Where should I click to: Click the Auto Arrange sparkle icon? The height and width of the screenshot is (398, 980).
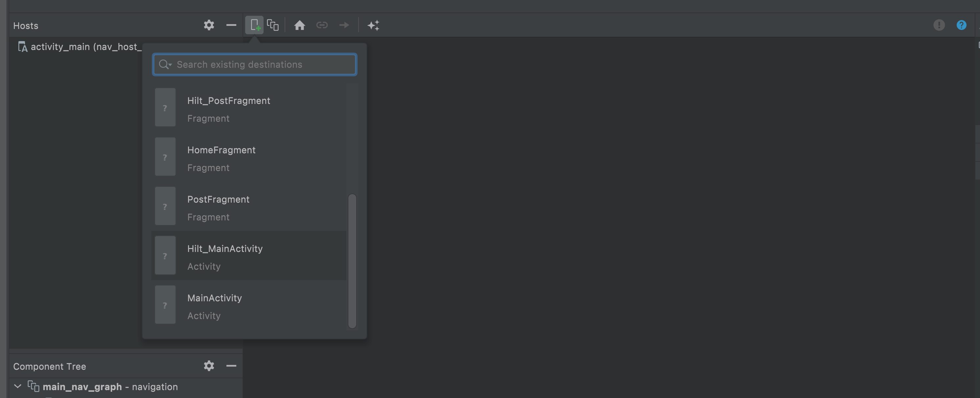click(x=373, y=25)
